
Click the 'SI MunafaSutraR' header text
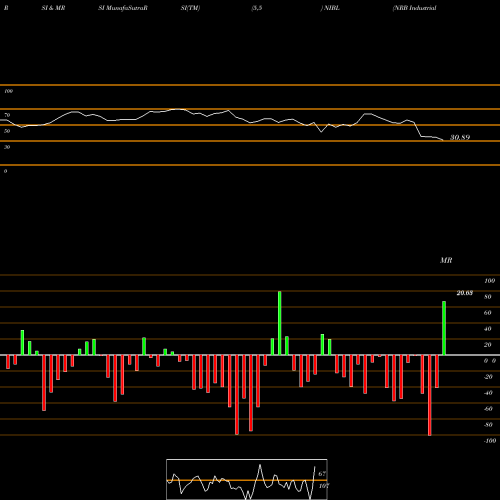(123, 8)
